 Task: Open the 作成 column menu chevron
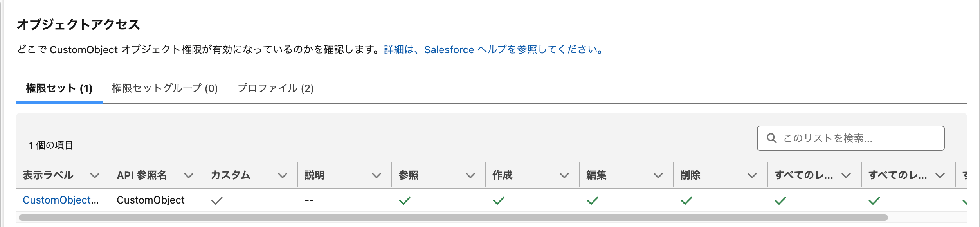coord(564,176)
